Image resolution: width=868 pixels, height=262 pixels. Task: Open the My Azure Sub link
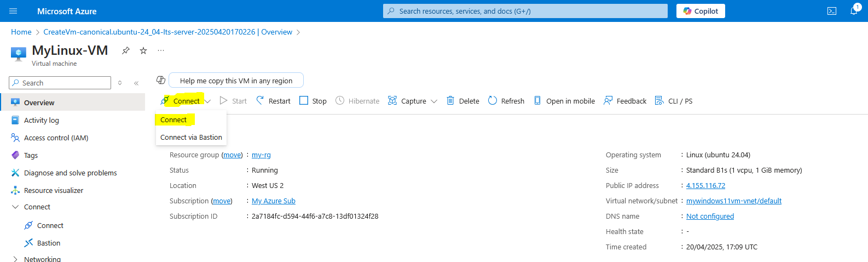click(x=274, y=201)
